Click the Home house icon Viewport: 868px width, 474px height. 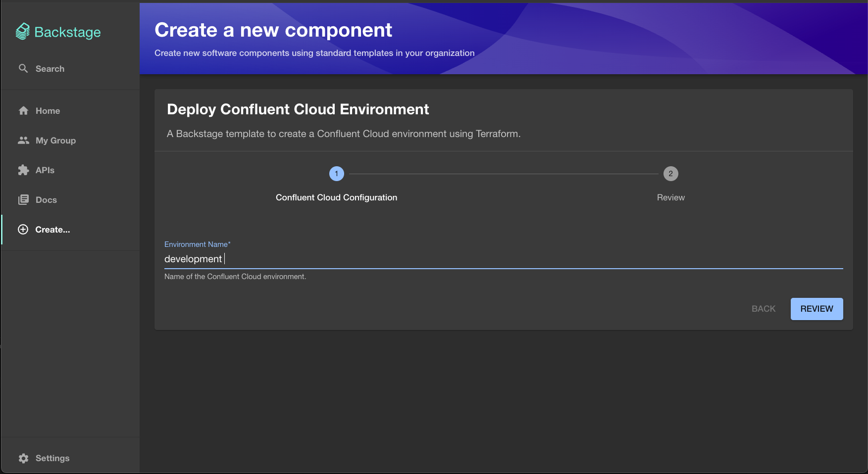[23, 111]
